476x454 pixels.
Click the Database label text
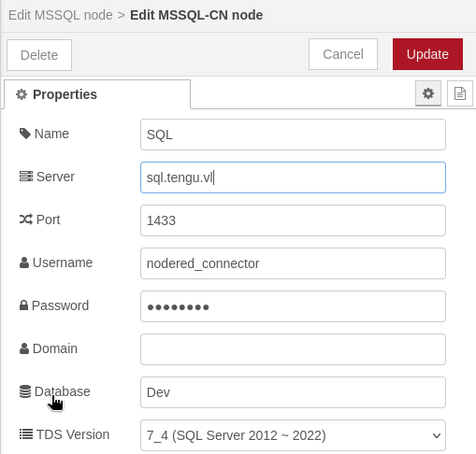[x=63, y=391]
